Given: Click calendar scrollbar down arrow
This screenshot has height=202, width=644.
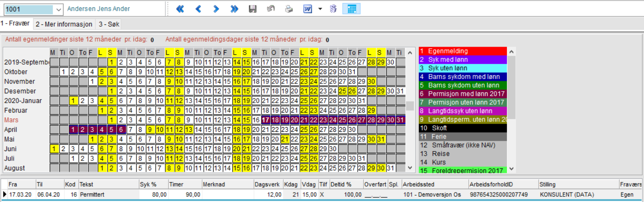Looking at the screenshot, I should coord(410,168).
